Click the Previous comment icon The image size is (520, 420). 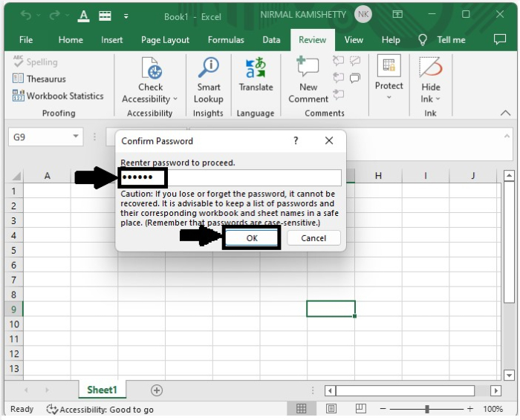[338, 78]
